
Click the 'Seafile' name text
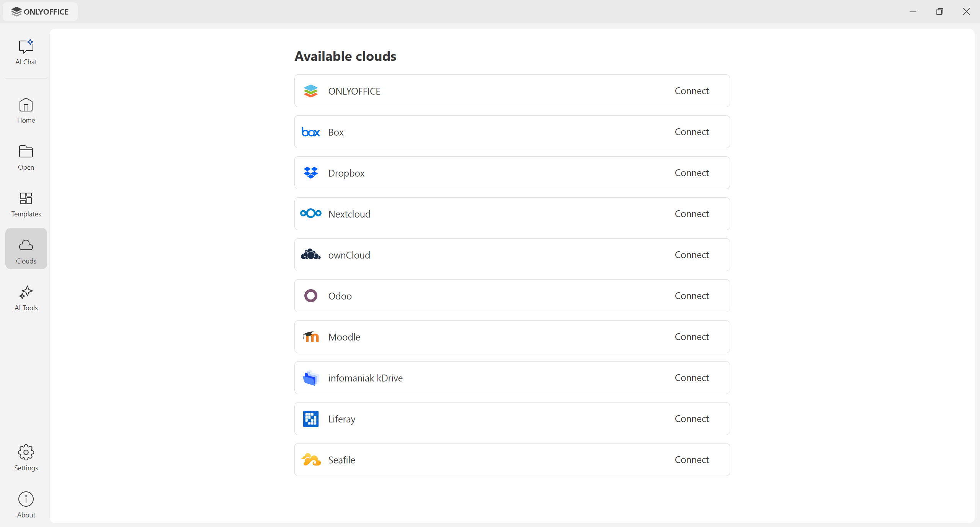[x=341, y=460]
